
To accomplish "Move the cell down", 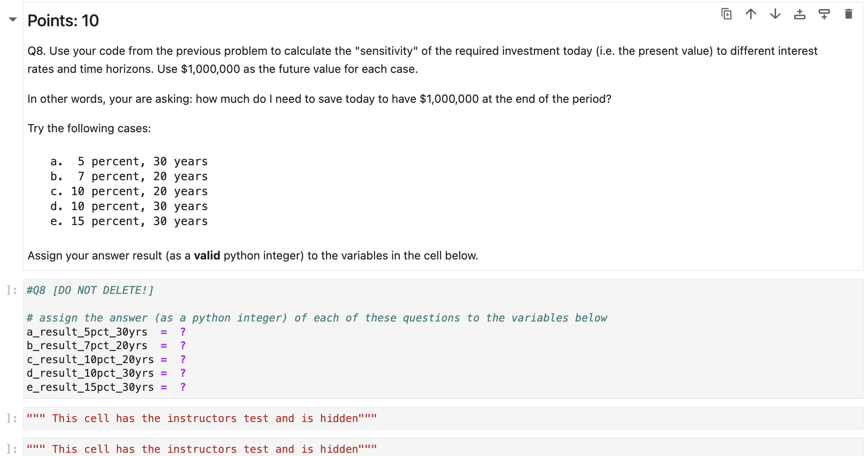I will click(775, 14).
